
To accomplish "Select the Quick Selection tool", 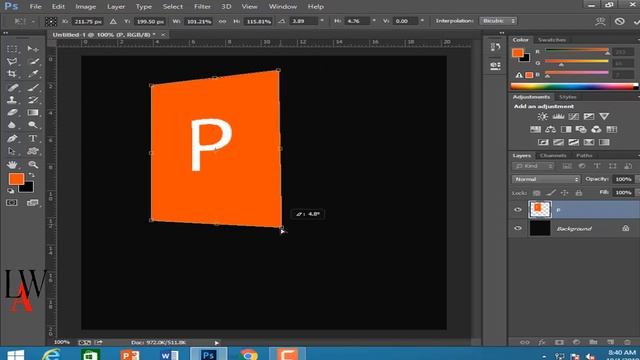I will [x=33, y=62].
